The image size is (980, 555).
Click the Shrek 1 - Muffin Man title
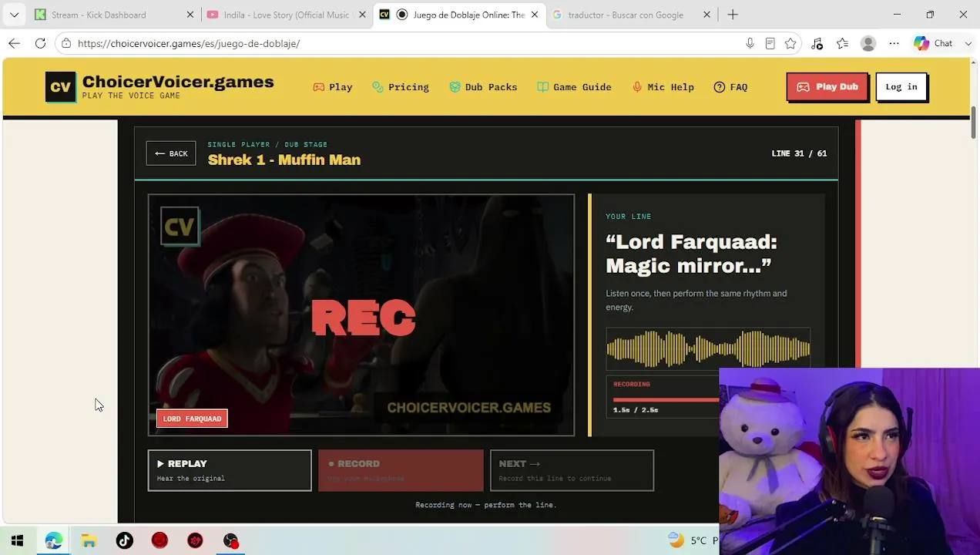click(284, 160)
